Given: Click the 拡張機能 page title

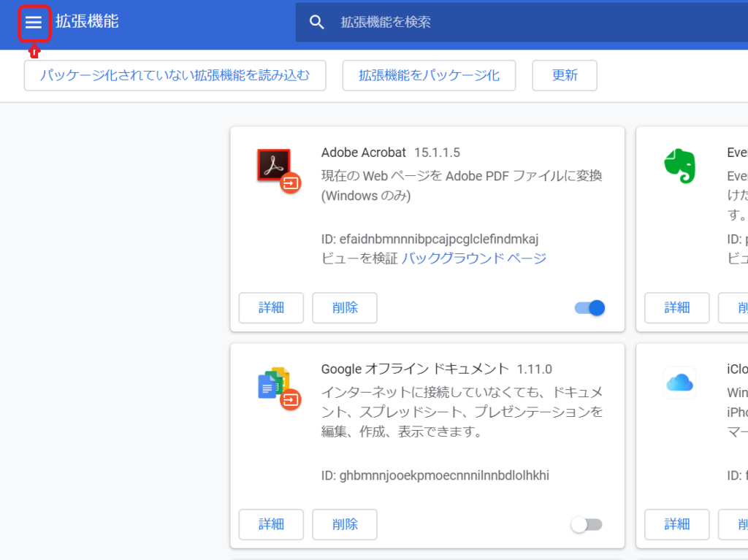Looking at the screenshot, I should pos(87,21).
